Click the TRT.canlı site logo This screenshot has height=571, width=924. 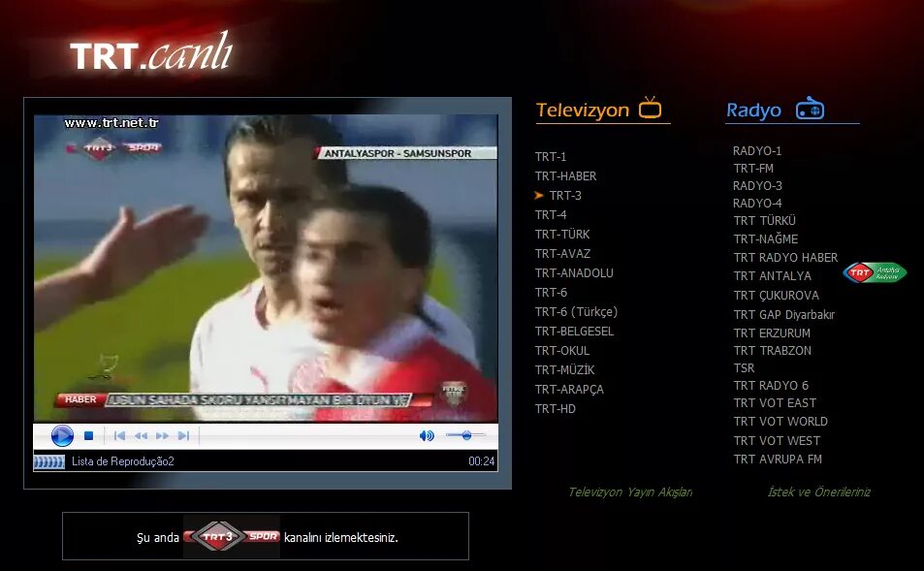pyautogui.click(x=151, y=53)
